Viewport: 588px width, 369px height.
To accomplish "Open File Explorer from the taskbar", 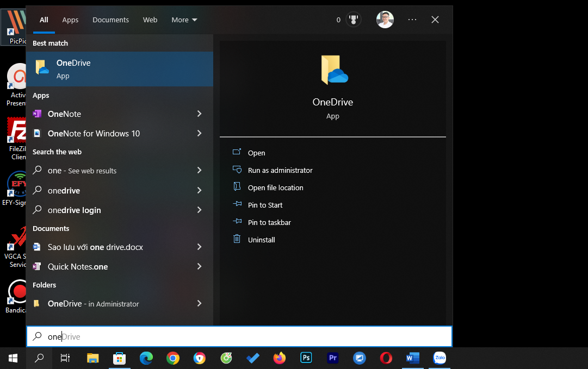I will pos(92,358).
